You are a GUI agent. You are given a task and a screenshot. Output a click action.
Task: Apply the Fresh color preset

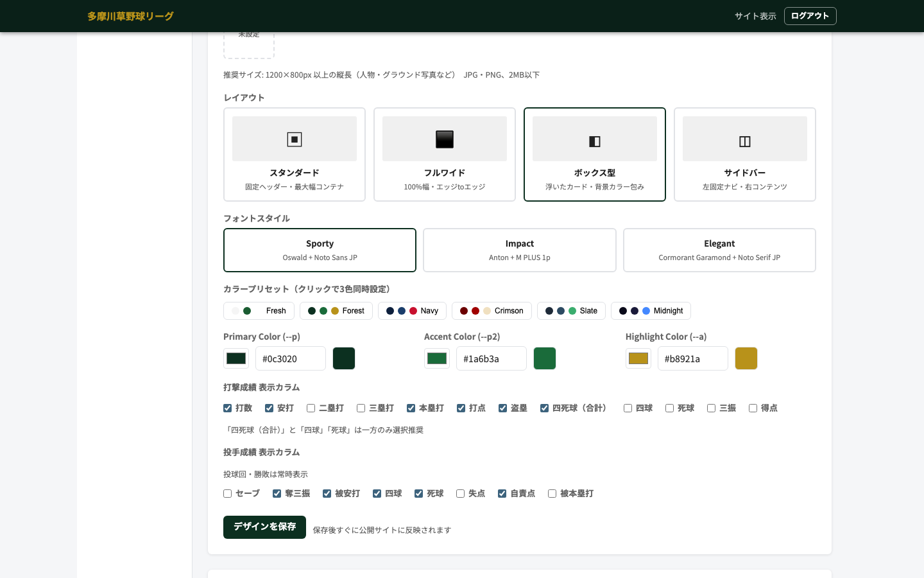coord(259,311)
